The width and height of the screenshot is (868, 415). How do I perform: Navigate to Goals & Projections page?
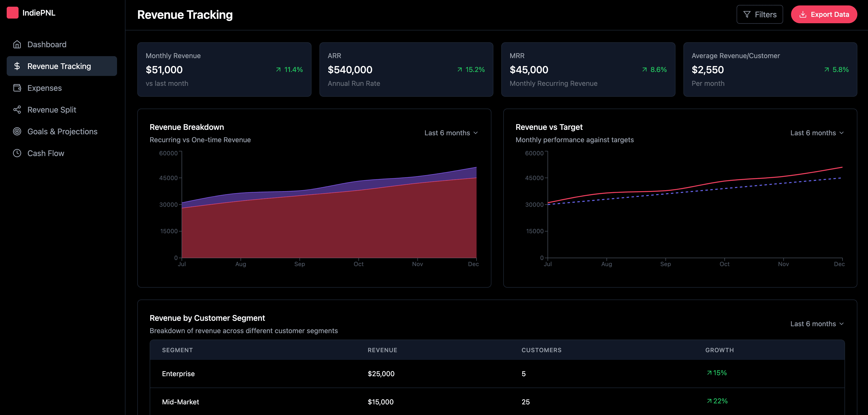coord(62,131)
